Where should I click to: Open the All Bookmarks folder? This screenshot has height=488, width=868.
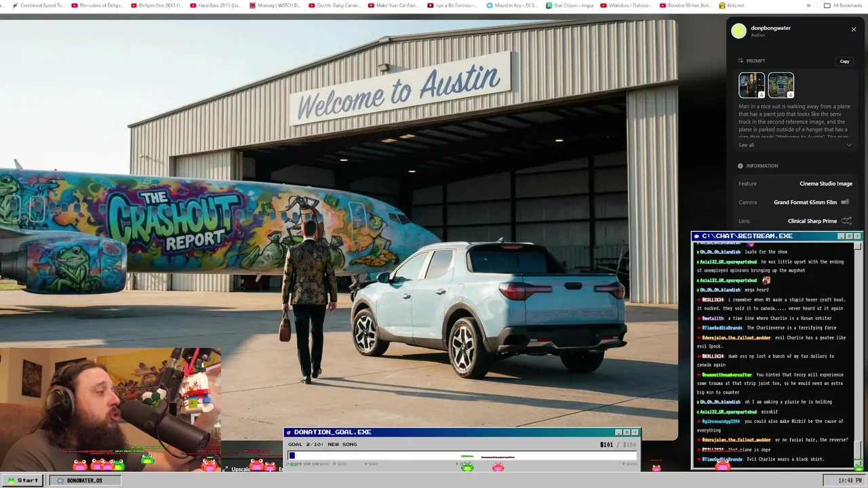tap(843, 5)
